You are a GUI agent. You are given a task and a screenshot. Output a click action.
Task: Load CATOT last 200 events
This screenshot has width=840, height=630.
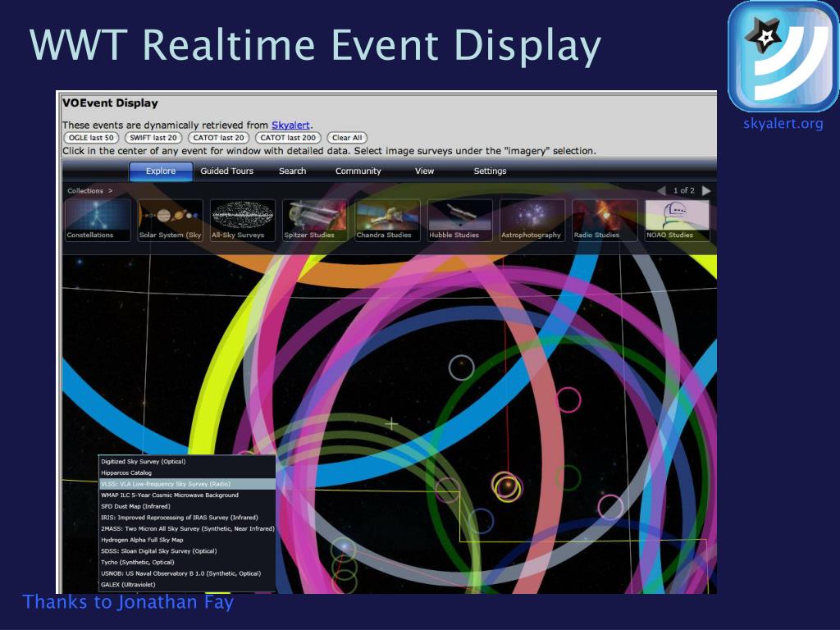tap(288, 138)
